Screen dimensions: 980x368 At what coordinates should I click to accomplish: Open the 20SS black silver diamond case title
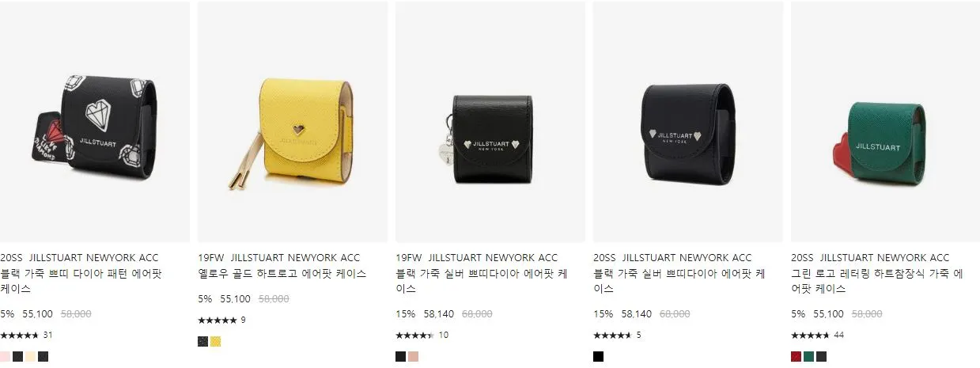point(679,281)
